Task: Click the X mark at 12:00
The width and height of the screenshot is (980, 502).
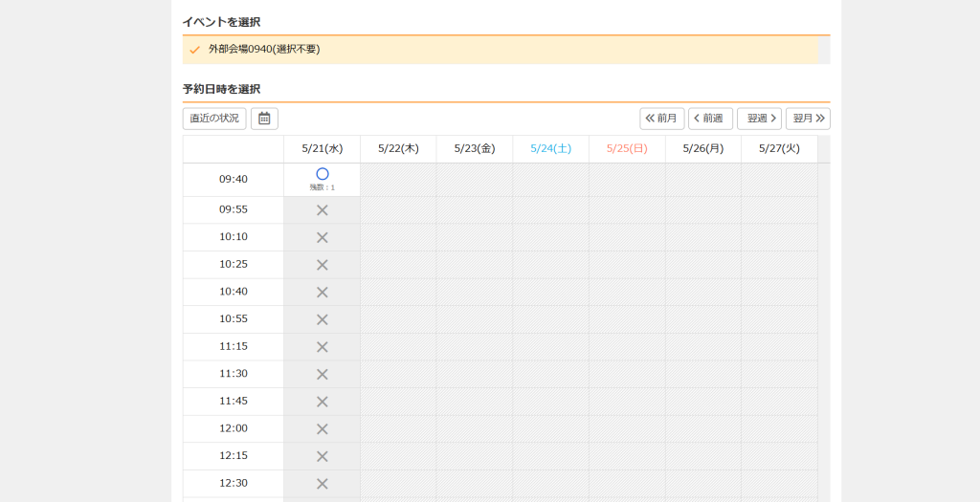Action: point(323,428)
